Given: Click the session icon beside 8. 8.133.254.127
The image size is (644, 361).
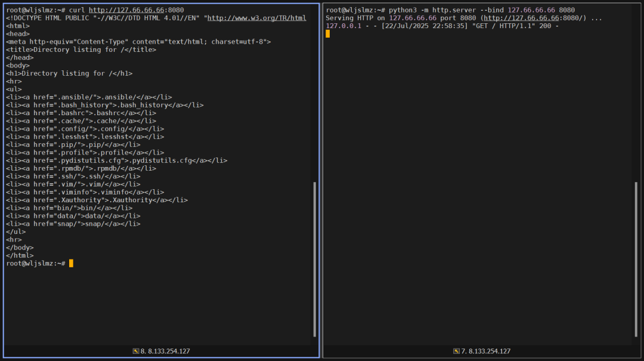Looking at the screenshot, I should pyautogui.click(x=136, y=351).
